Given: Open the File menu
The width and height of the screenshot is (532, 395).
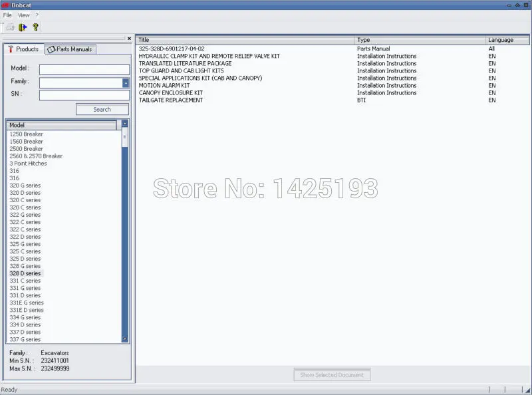Looking at the screenshot, I should [x=7, y=15].
